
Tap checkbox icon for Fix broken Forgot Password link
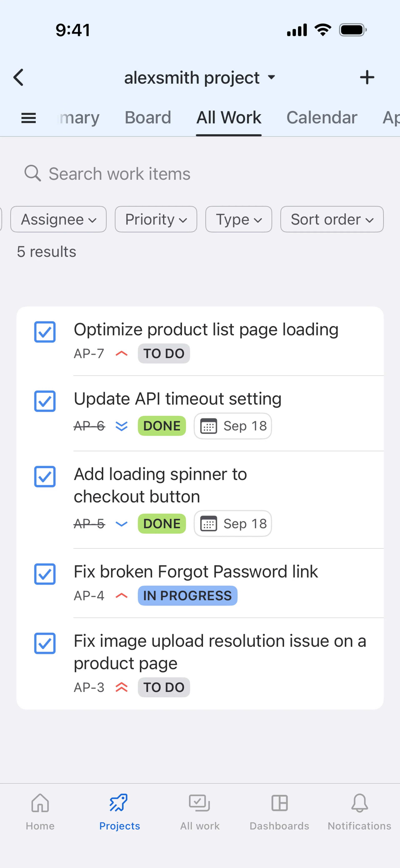coord(45,574)
